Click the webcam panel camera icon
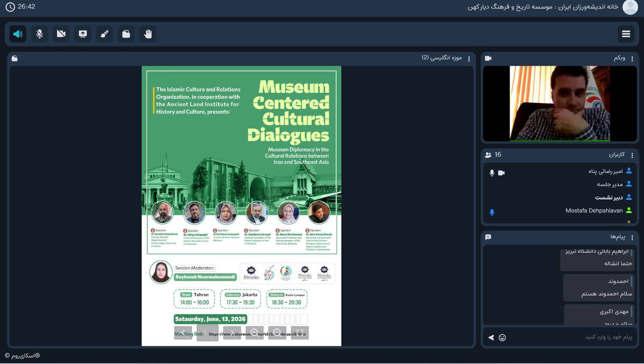Image resolution: width=644 pixels, height=364 pixels. pos(488,58)
